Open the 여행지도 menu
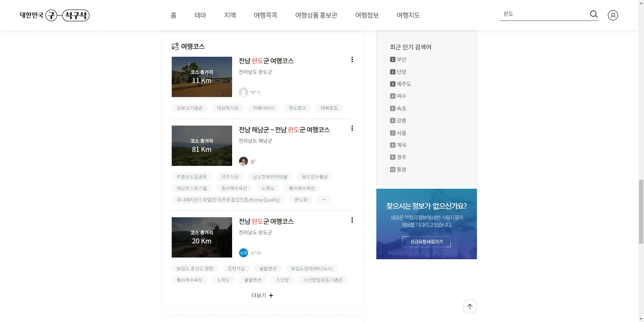 pyautogui.click(x=408, y=15)
